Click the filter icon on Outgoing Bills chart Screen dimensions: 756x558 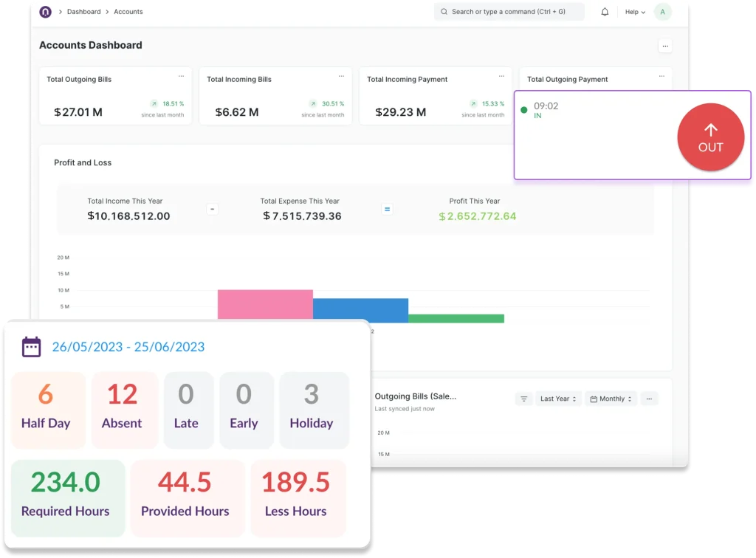[524, 399]
